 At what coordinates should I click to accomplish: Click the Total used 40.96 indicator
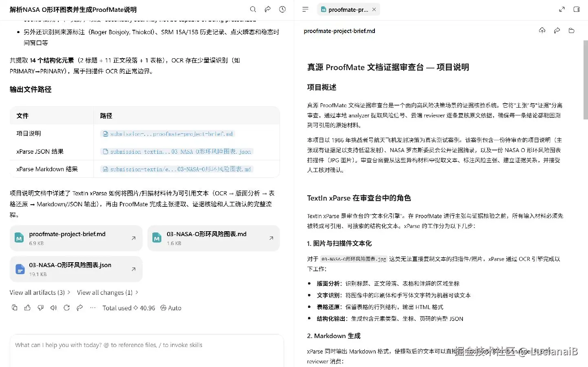click(129, 308)
